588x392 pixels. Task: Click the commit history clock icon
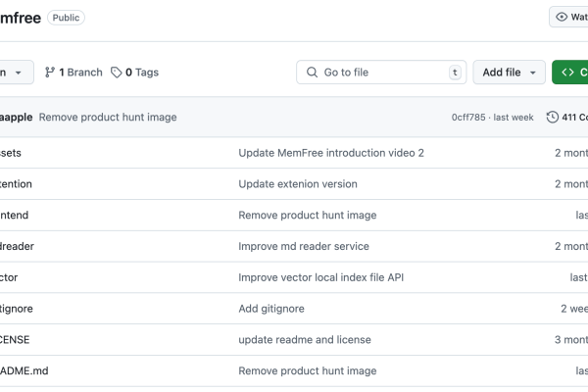[x=552, y=117]
